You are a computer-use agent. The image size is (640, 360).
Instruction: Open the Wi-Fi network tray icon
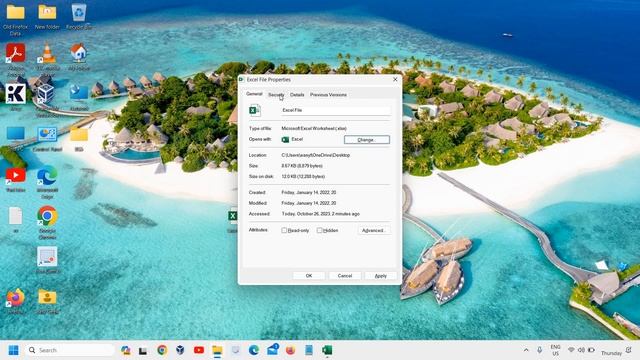point(571,350)
